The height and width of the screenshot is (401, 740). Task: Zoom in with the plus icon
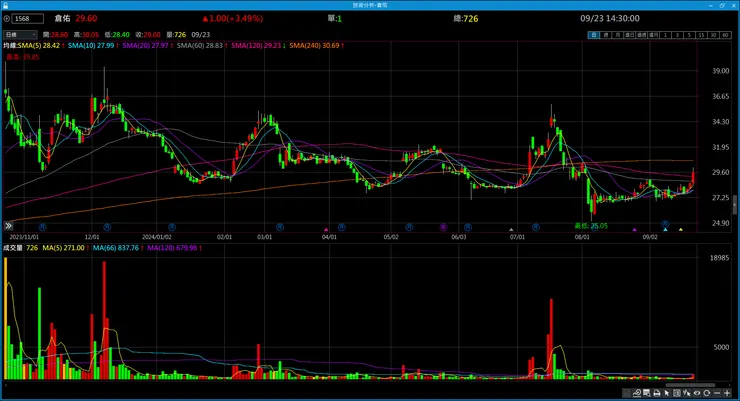[x=727, y=393]
